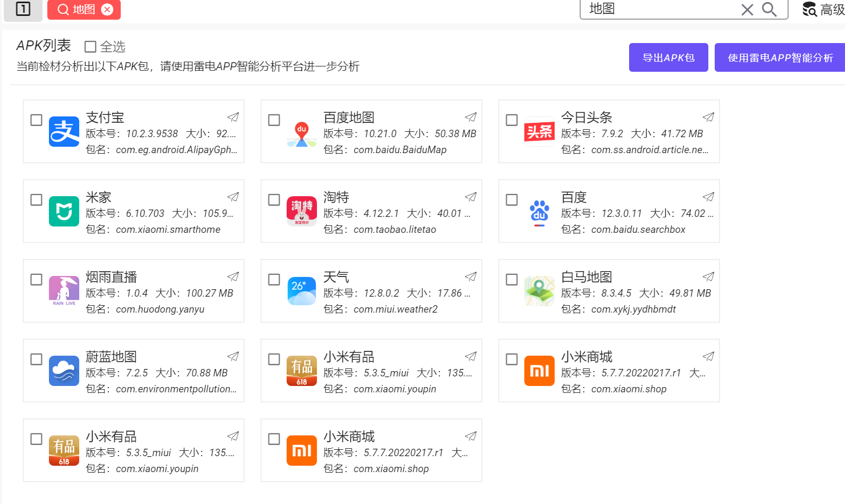Click 使用雷电APP智能分析 button
Viewport: 845px width, 504px height.
(780, 57)
